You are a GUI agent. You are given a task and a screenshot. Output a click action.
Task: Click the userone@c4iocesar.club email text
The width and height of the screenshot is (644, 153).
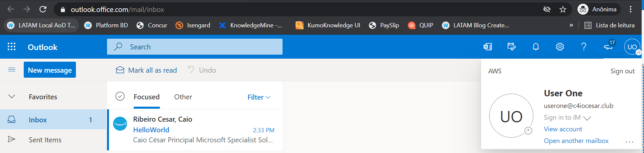pos(578,106)
